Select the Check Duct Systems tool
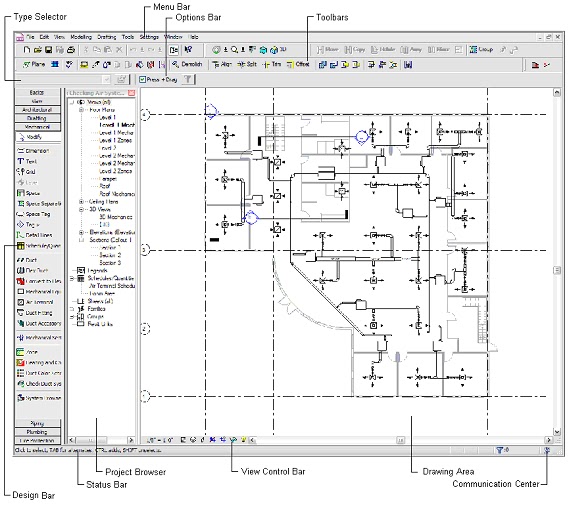Image resolution: width=586 pixels, height=507 pixels. (39, 384)
